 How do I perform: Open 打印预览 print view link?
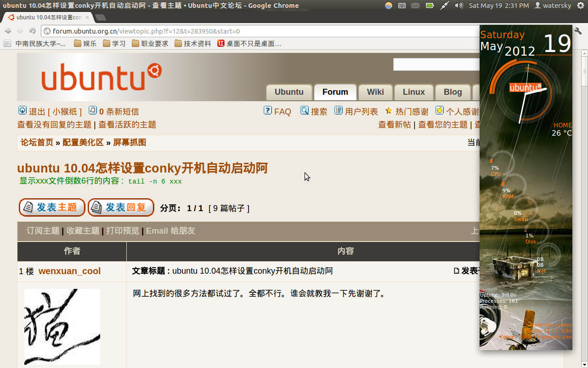pyautogui.click(x=123, y=231)
